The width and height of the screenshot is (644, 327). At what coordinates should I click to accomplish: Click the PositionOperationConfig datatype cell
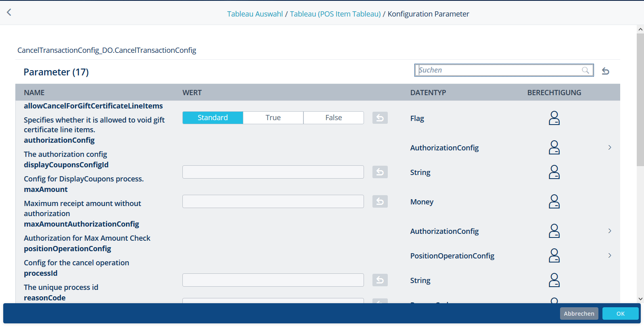pyautogui.click(x=452, y=256)
